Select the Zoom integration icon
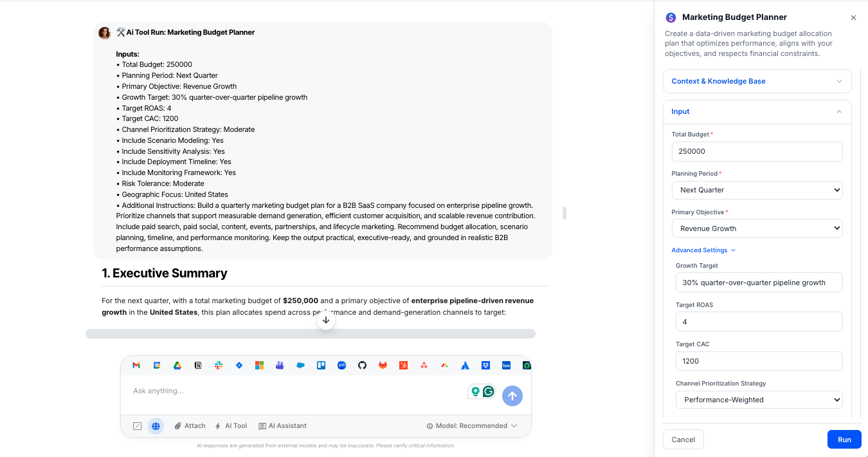The image size is (868, 457). pyautogui.click(x=341, y=365)
